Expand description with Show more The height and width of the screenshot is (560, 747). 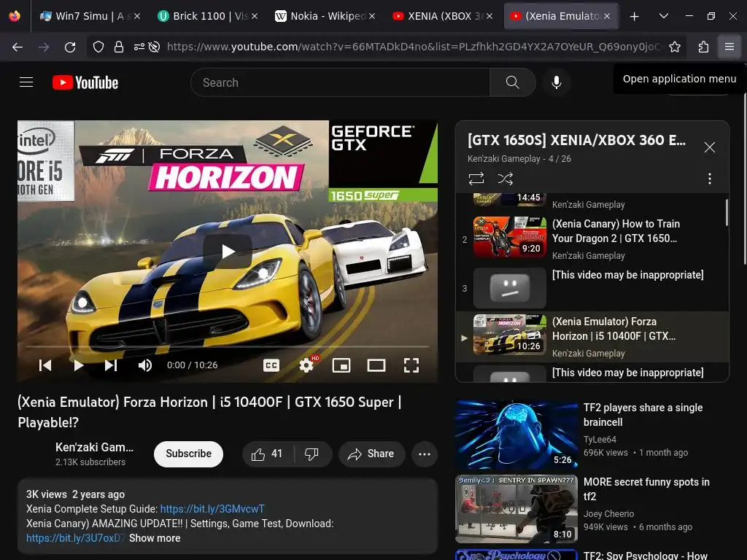click(x=155, y=538)
